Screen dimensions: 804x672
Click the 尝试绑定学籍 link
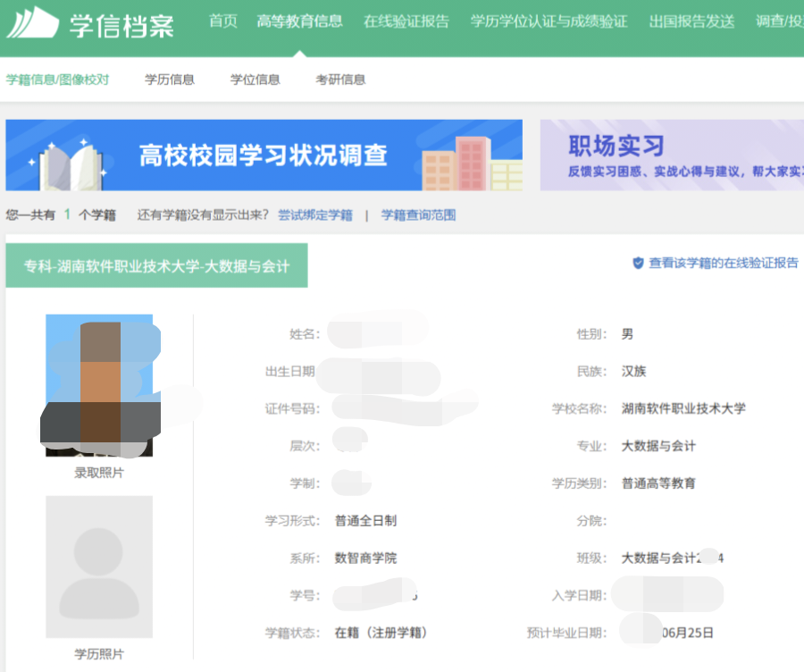(314, 215)
